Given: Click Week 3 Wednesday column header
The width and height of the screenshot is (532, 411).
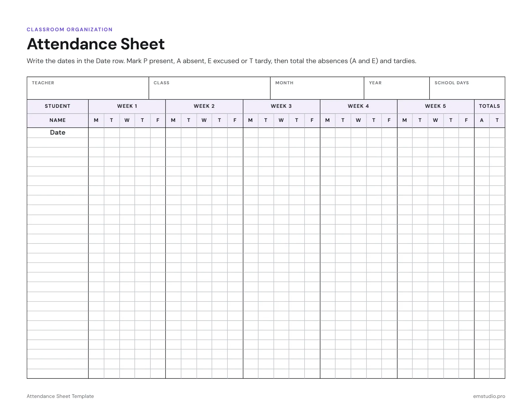Looking at the screenshot, I should coord(281,121).
